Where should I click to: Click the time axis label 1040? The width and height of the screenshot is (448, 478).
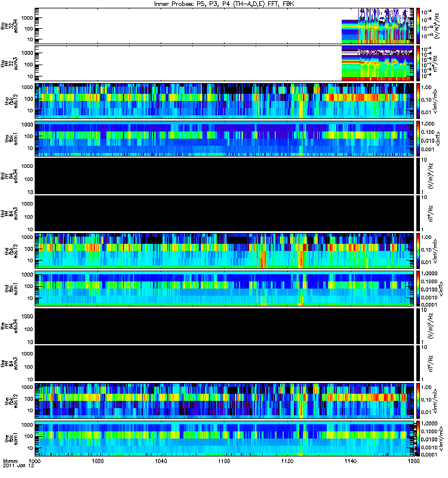(x=161, y=461)
